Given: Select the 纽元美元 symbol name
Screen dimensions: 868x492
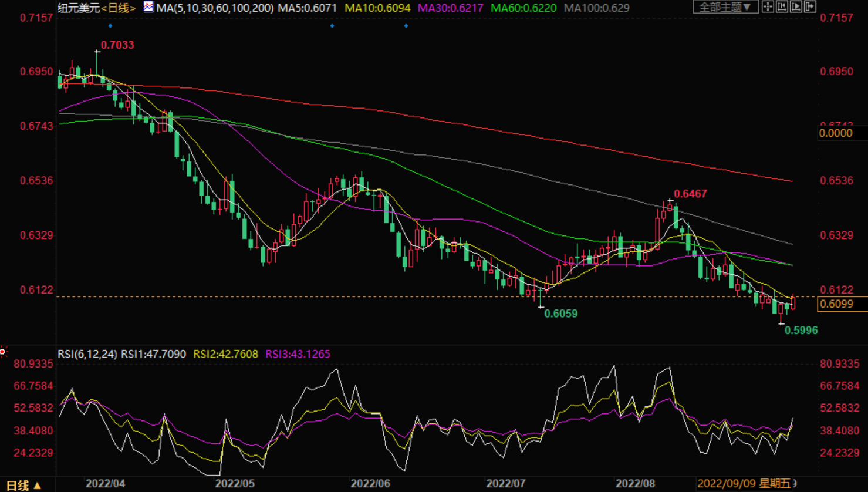Looking at the screenshot, I should click(79, 8).
